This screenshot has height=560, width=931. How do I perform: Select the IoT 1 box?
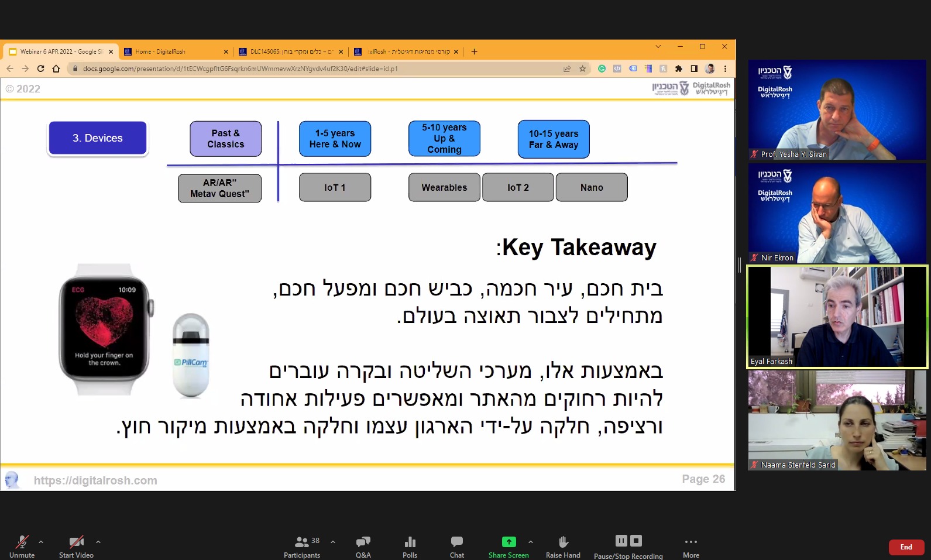(335, 187)
